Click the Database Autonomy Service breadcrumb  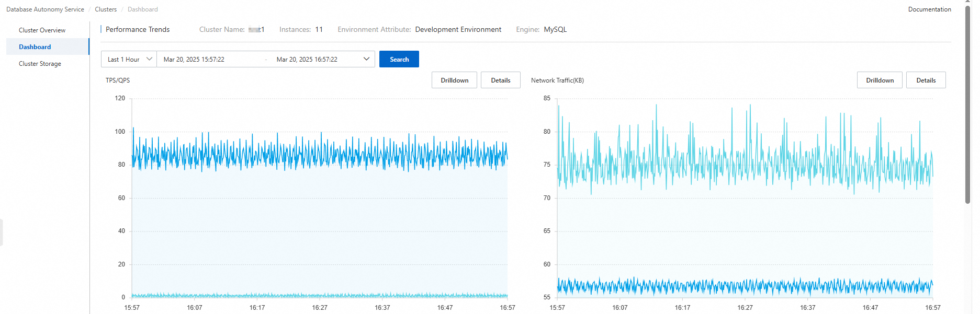pos(45,9)
